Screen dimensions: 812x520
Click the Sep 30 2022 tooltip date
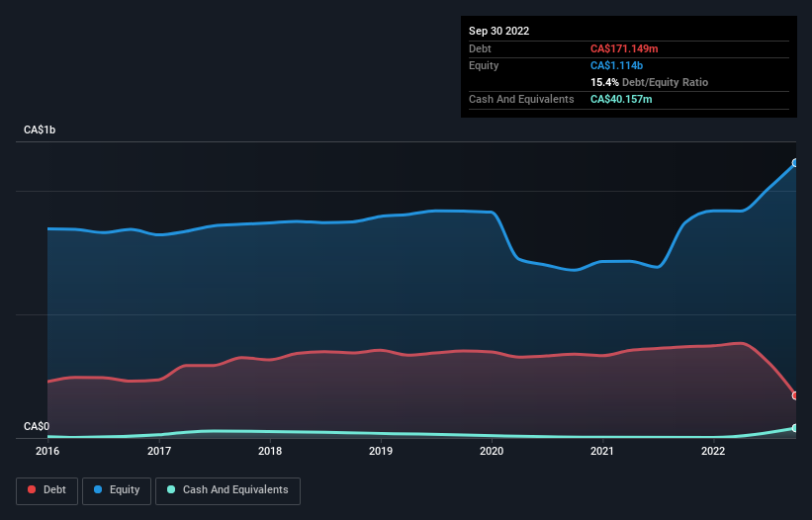[498, 31]
